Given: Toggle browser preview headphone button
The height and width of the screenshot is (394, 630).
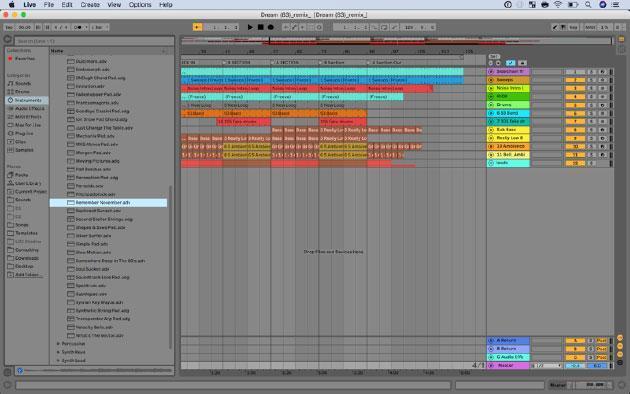Looking at the screenshot, I should point(20,370).
